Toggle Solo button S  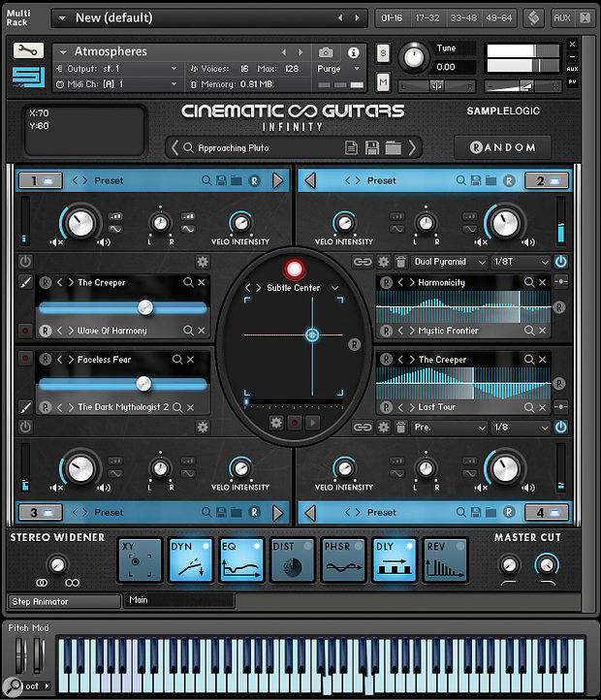pos(383,53)
